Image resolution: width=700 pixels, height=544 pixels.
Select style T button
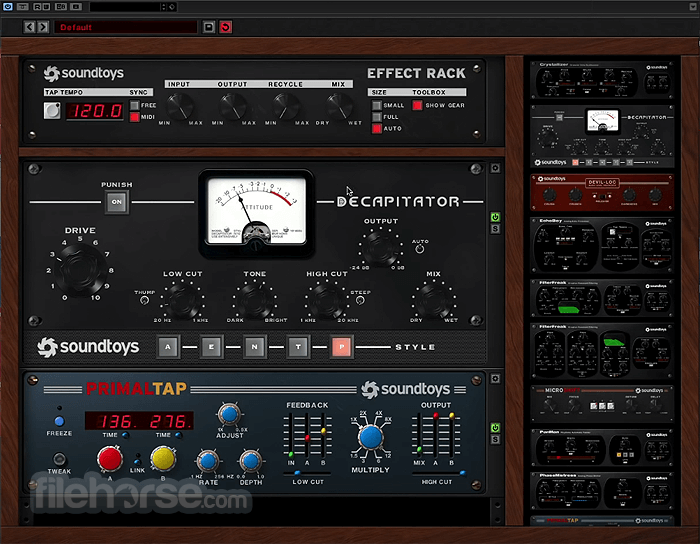298,347
